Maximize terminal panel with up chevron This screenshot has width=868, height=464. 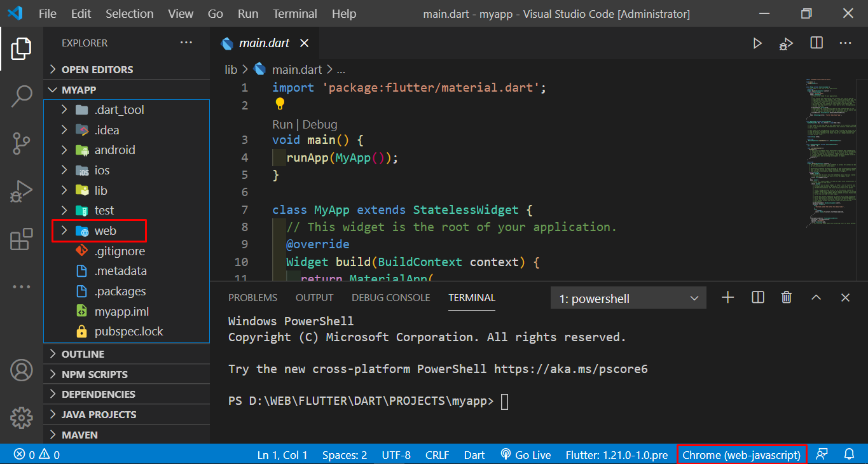point(816,297)
